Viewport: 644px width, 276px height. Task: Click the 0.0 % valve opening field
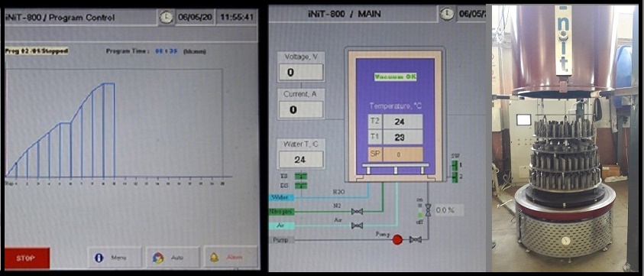point(449,210)
